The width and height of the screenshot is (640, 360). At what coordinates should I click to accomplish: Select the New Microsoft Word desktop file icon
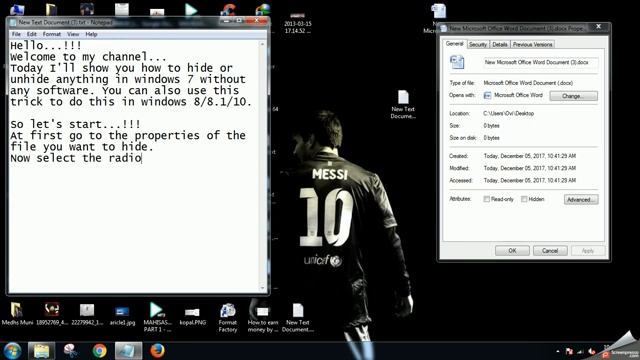[438, 11]
